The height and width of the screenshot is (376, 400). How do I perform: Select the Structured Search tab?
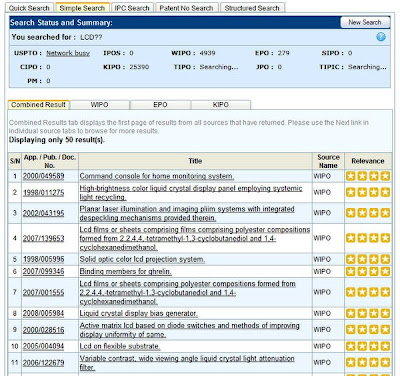(252, 8)
